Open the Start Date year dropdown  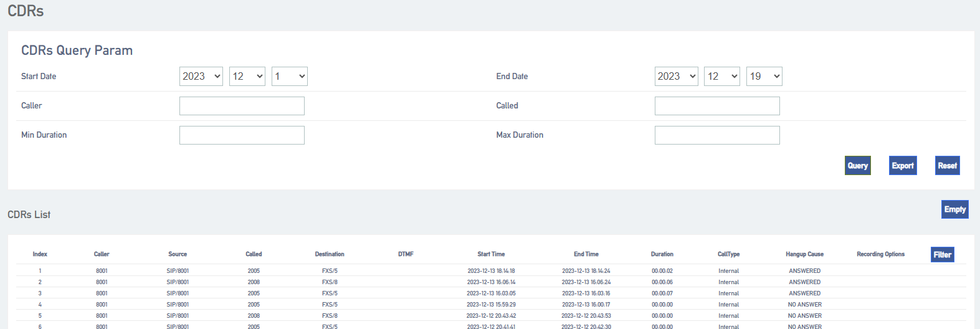tap(201, 76)
